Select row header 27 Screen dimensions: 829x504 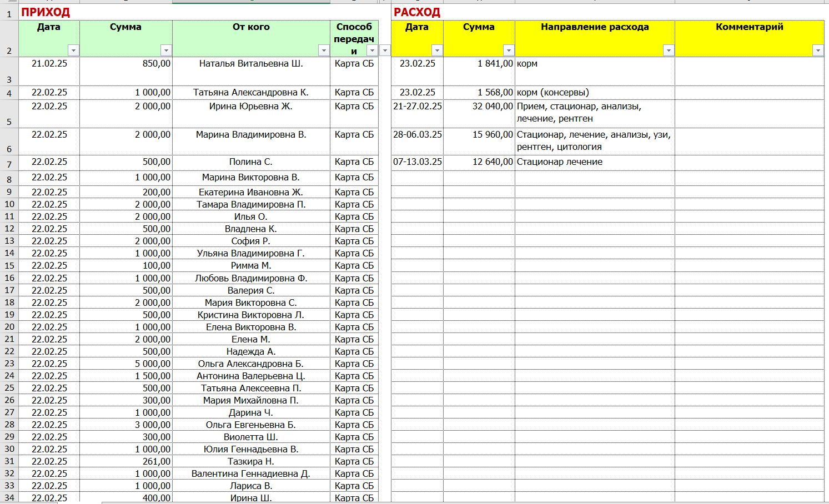9,412
